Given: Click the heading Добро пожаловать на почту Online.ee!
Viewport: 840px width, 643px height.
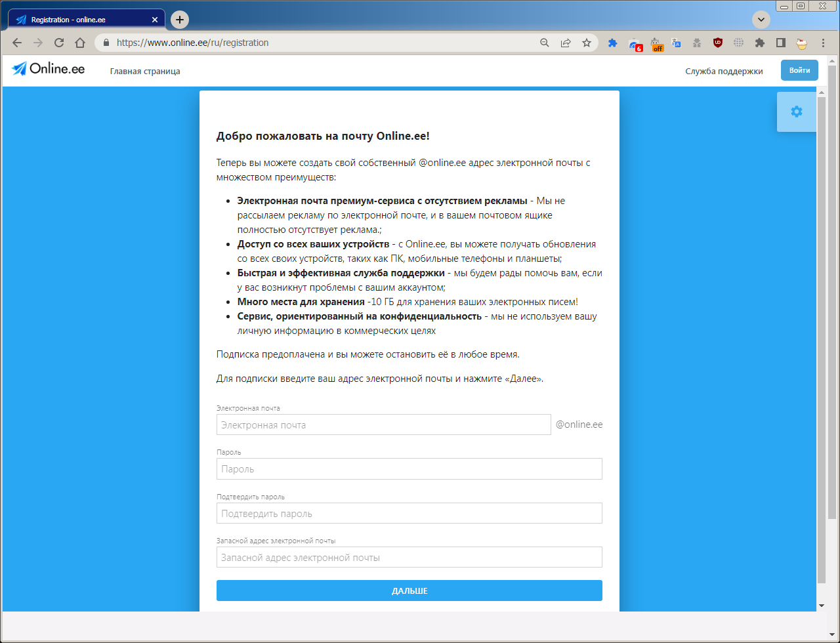Looking at the screenshot, I should pos(323,136).
